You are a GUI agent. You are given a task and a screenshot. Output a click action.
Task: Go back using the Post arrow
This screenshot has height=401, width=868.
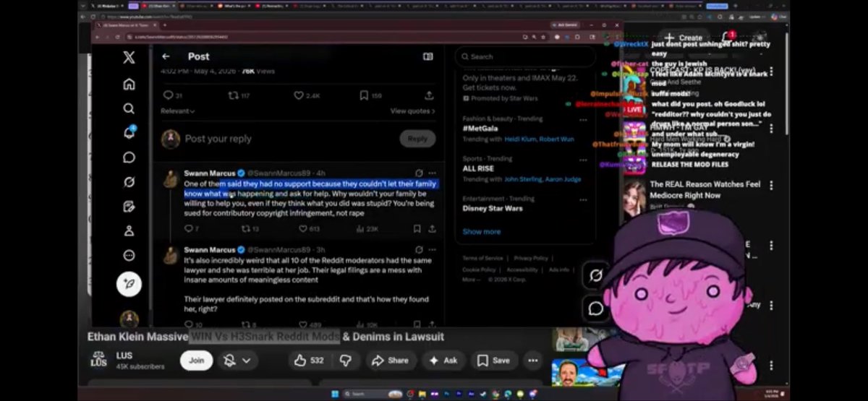click(166, 56)
